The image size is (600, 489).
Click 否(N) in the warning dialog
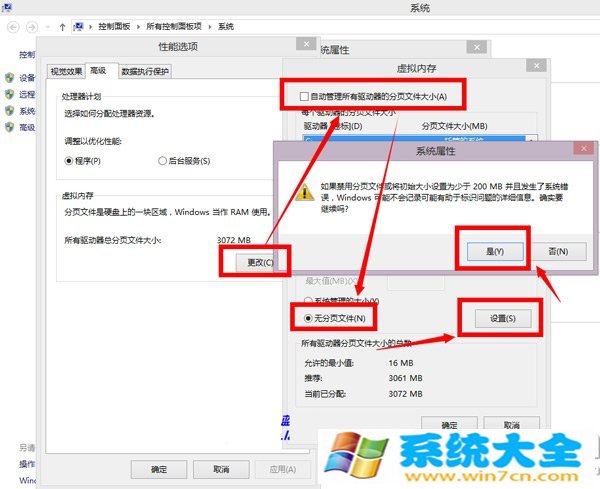(x=558, y=251)
